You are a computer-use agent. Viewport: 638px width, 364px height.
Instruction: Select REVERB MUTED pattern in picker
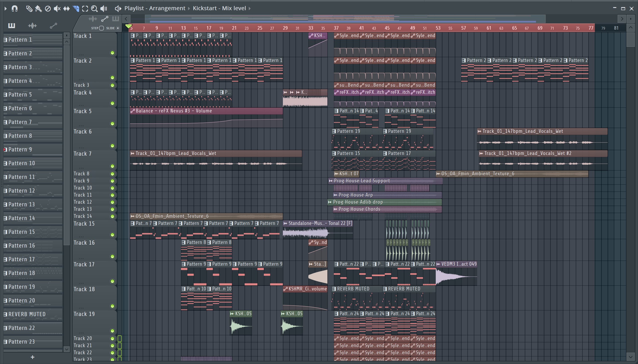[33, 314]
